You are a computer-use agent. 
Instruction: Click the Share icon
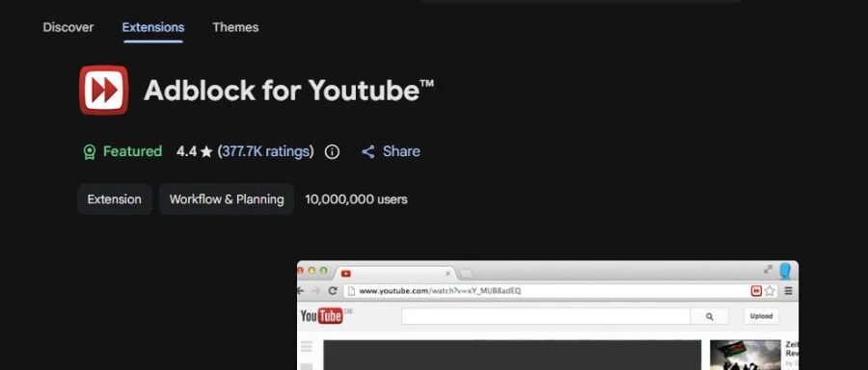tap(368, 151)
